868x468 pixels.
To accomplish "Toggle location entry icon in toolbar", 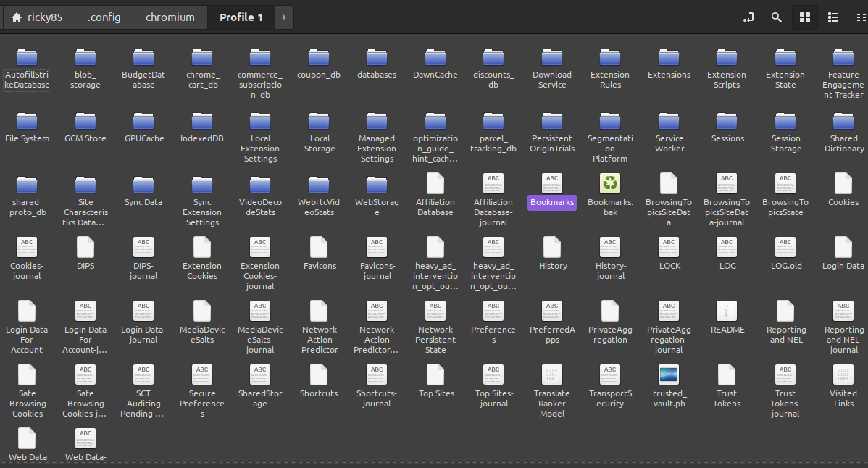I will [x=748, y=17].
